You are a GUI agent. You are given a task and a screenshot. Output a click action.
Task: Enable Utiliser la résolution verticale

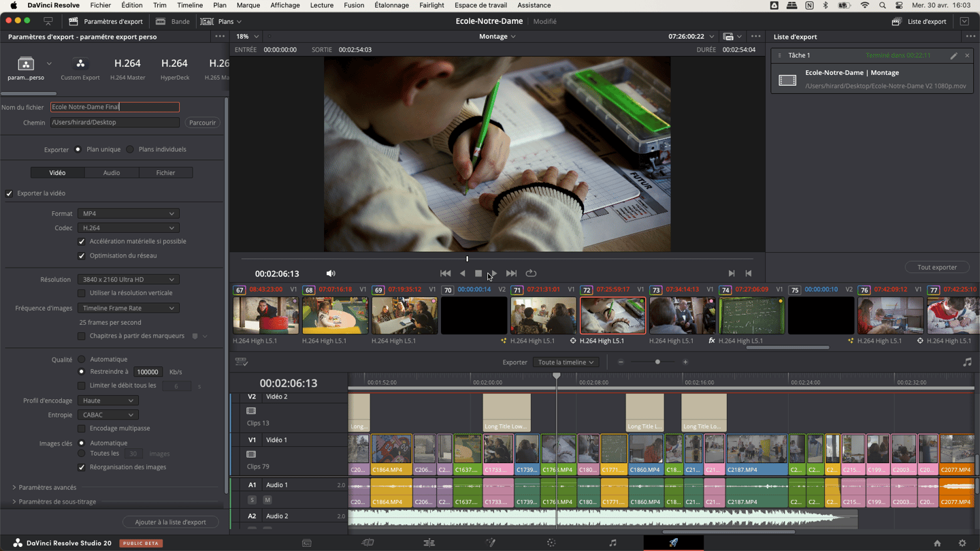[x=82, y=293]
